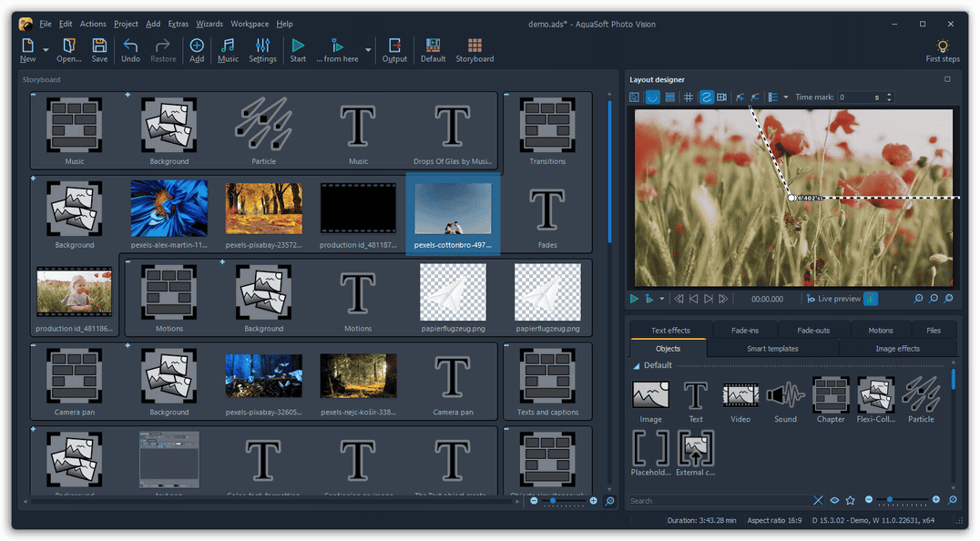Adjust the toolbox icon size slider
Viewport: 980px width, 541px height.
[902, 500]
